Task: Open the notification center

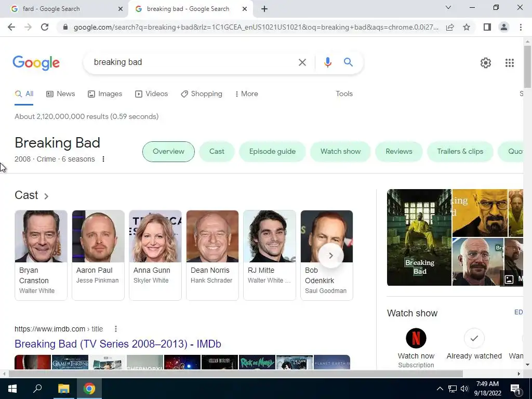Action: pos(516,389)
